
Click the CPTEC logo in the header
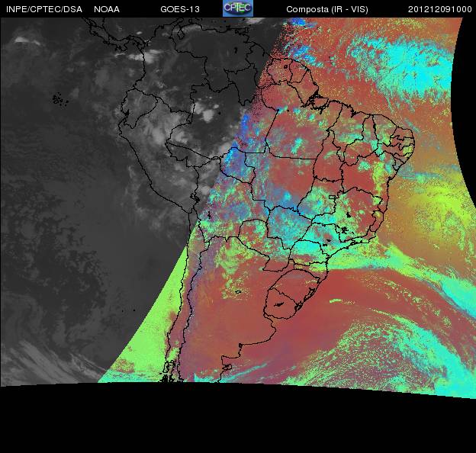point(238,8)
